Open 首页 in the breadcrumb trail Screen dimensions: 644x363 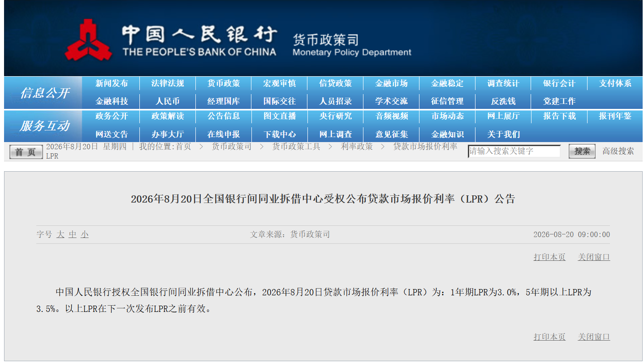[183, 147]
